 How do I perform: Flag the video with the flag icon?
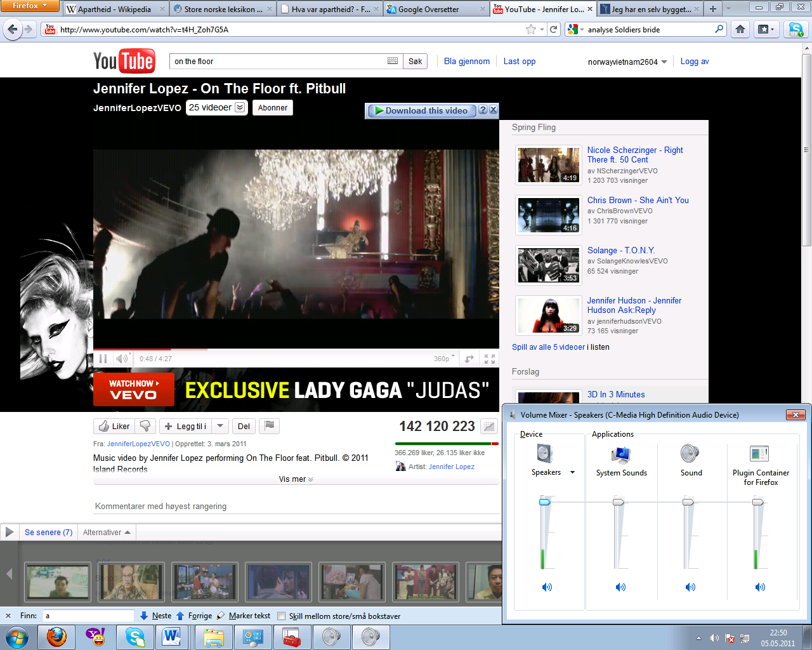click(x=270, y=426)
